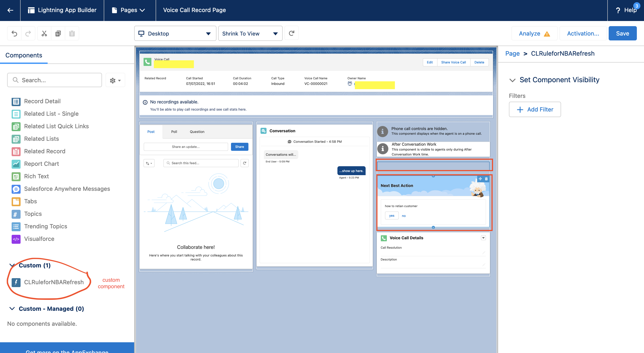The height and width of the screenshot is (353, 644).
Task: Click the Undo icon
Action: [14, 34]
